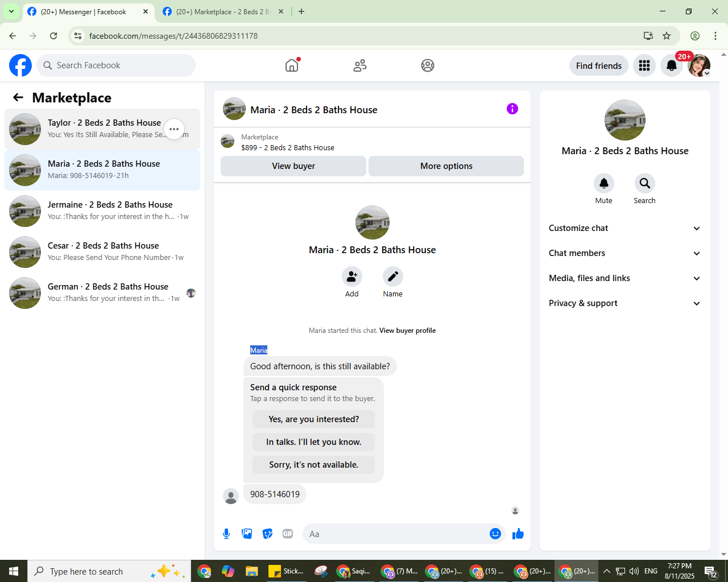Click the Search Facebook field
The height and width of the screenshot is (582, 728).
point(116,65)
